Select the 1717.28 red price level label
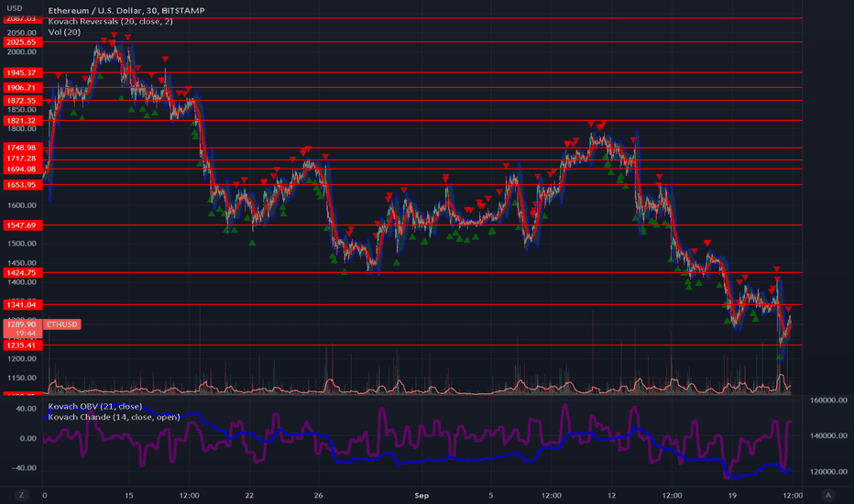854x504 pixels. point(22,159)
